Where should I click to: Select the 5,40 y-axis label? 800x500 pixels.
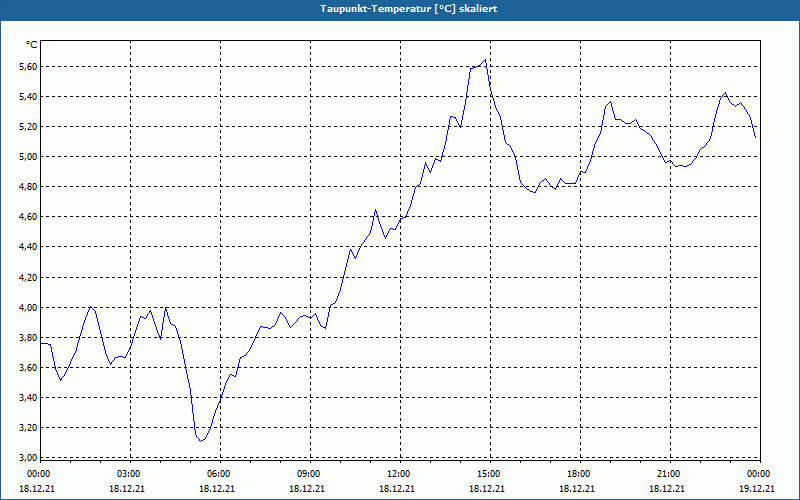(29, 97)
